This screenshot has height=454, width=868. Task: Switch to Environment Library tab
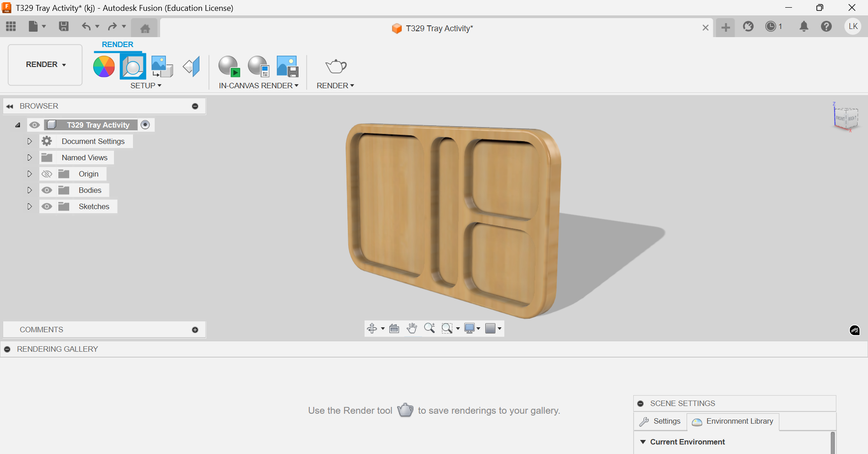pyautogui.click(x=733, y=421)
